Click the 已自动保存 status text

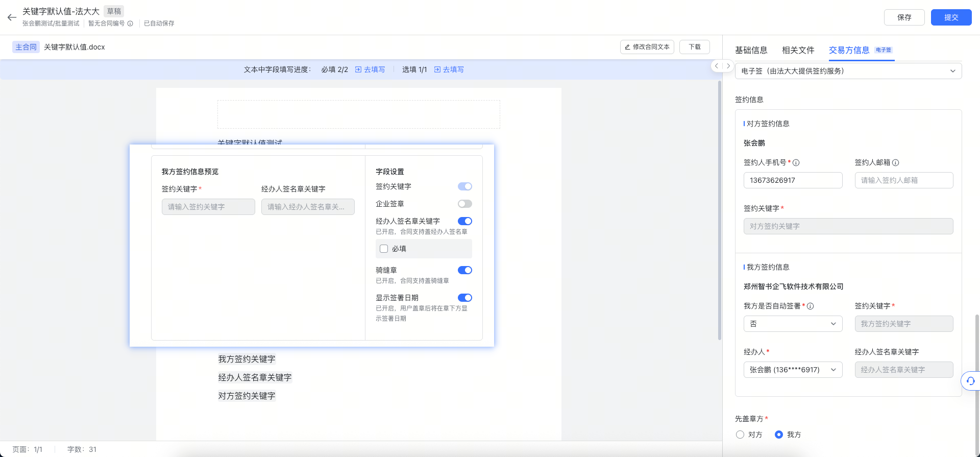tap(159, 23)
